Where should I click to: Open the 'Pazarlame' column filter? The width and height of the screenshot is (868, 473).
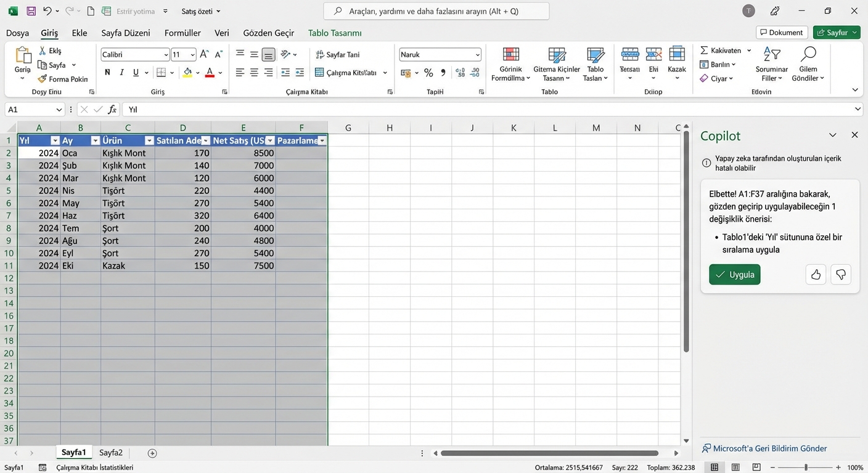[x=322, y=140]
